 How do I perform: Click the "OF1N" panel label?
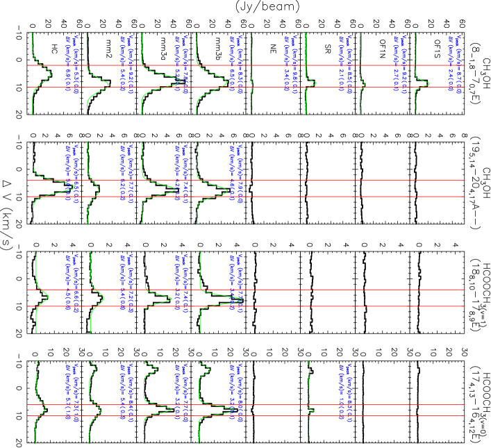click(382, 48)
